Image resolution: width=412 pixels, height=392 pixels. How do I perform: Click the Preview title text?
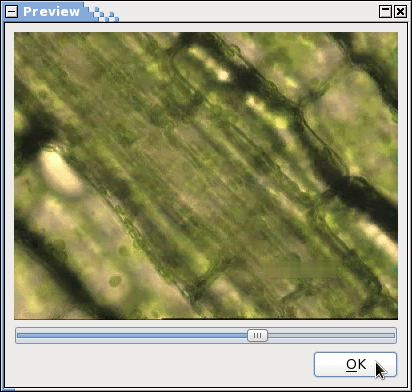point(51,12)
